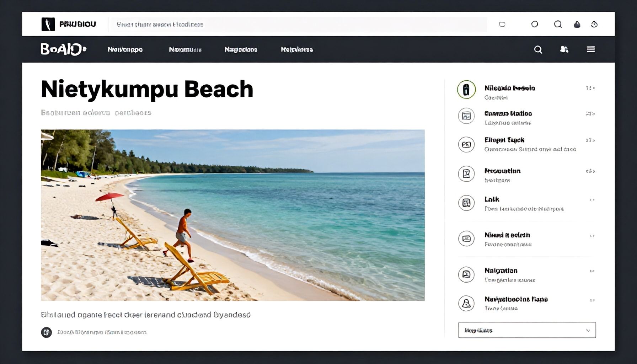Click the magnifier icon in the top white bar
Image resolution: width=637 pixels, height=364 pixels.
pos(558,24)
